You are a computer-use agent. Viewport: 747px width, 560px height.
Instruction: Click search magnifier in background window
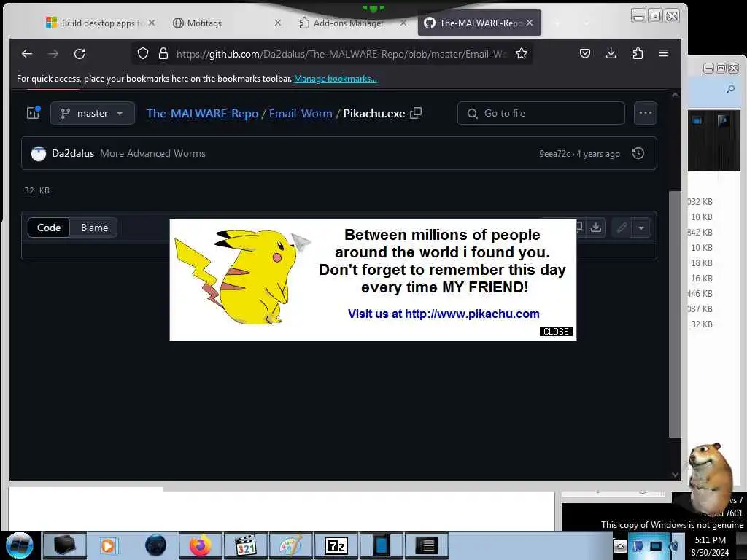tap(729, 89)
